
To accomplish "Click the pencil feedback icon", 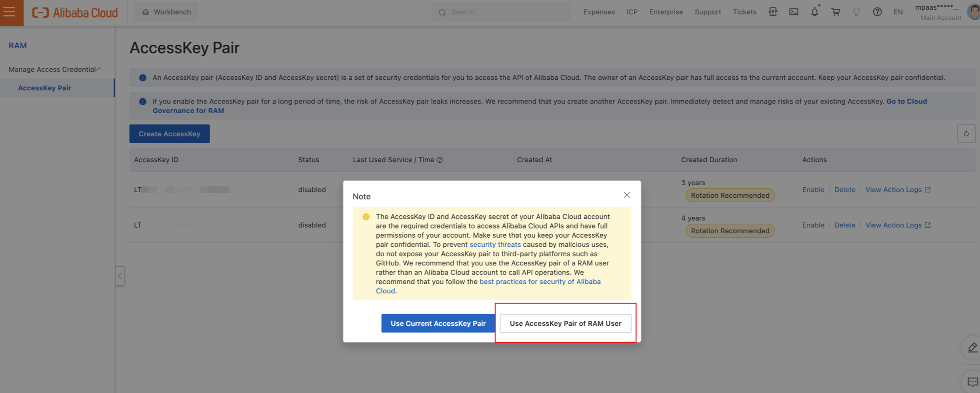I will click(972, 347).
